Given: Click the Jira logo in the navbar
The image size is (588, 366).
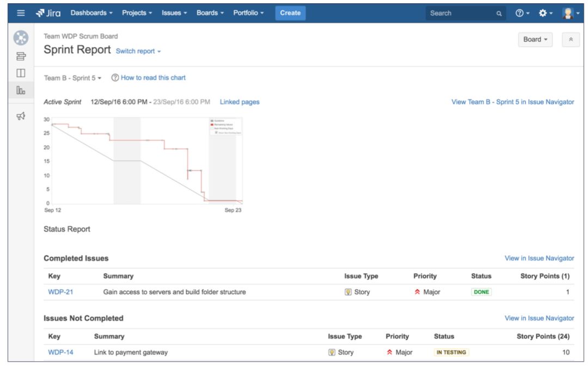Looking at the screenshot, I should (x=47, y=11).
